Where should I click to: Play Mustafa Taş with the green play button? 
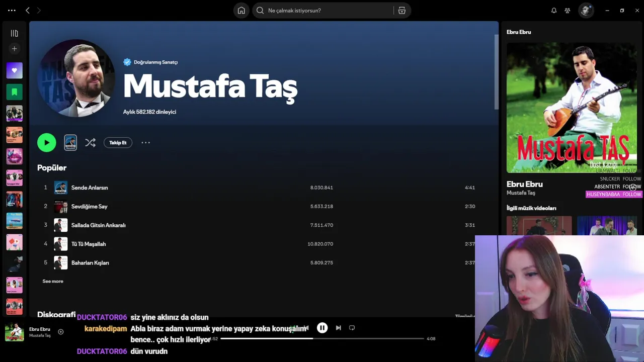click(x=46, y=143)
